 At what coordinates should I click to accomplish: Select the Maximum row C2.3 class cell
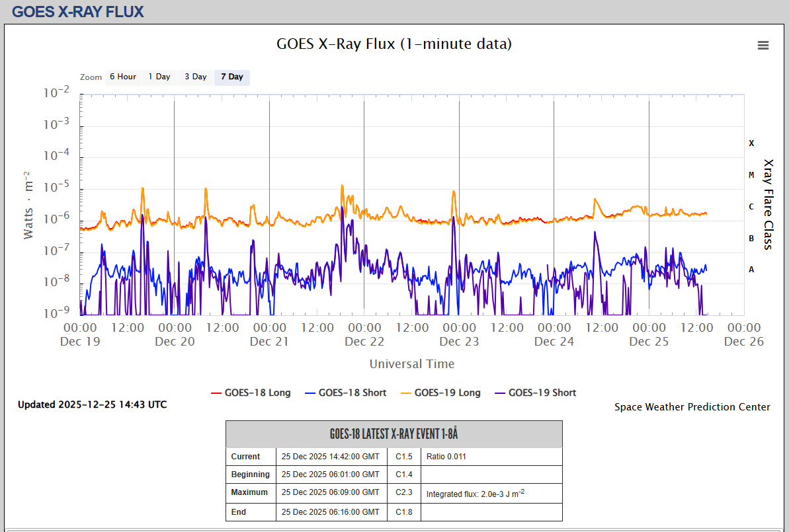coord(403,492)
